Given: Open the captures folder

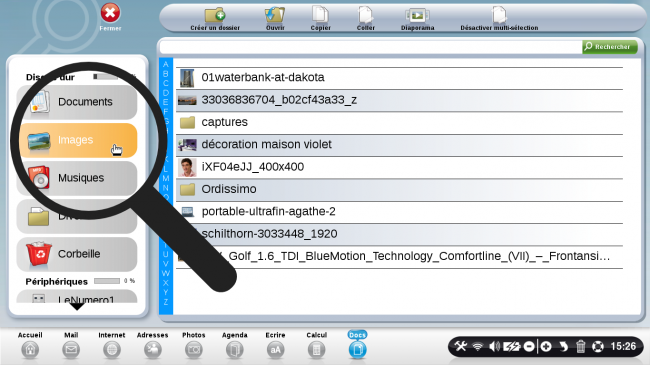Looking at the screenshot, I should [399, 122].
